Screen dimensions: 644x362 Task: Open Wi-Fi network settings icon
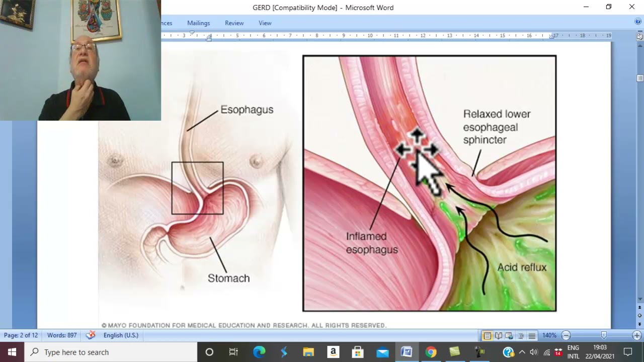click(x=546, y=352)
